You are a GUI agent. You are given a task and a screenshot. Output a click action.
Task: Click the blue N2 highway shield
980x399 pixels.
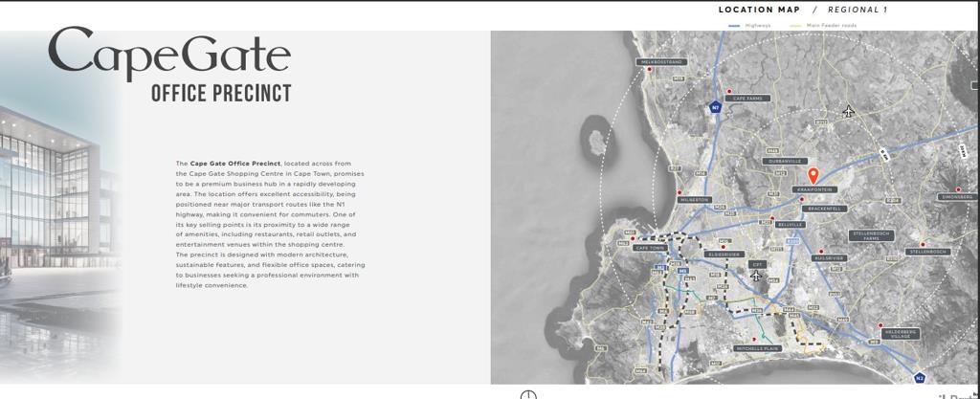920,378
